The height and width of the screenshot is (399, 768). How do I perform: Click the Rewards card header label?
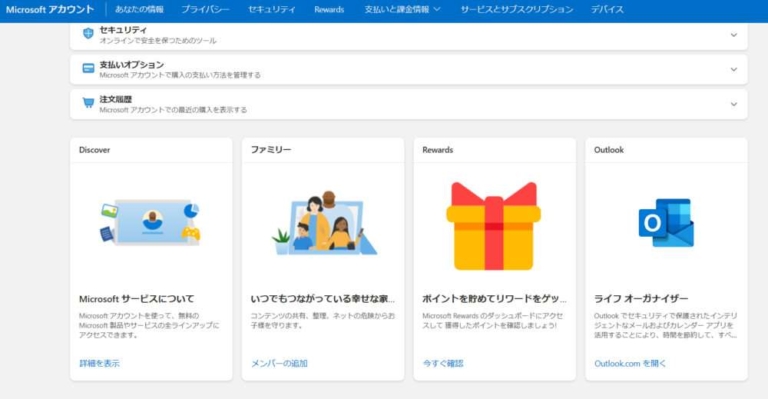[438, 150]
